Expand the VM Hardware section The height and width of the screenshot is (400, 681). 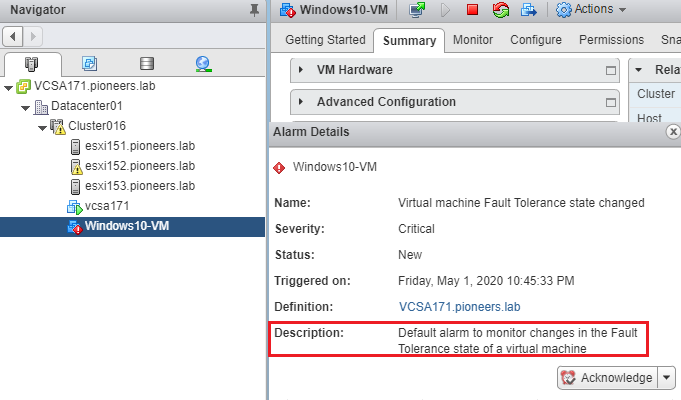pos(301,69)
